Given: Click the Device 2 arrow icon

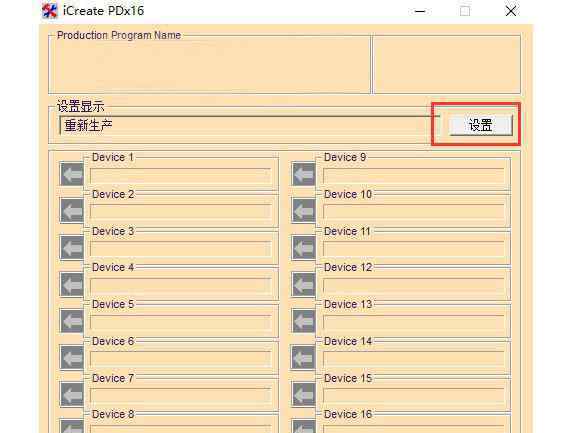Looking at the screenshot, I should [72, 210].
